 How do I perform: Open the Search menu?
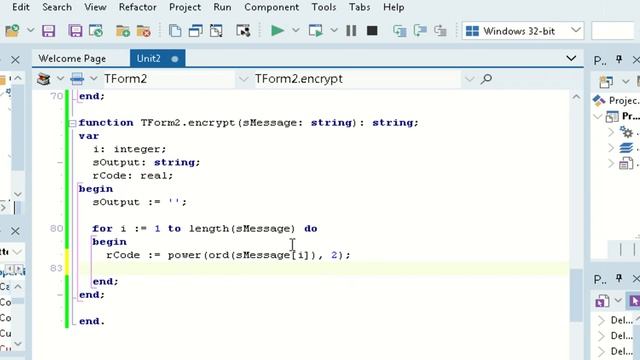(x=57, y=7)
